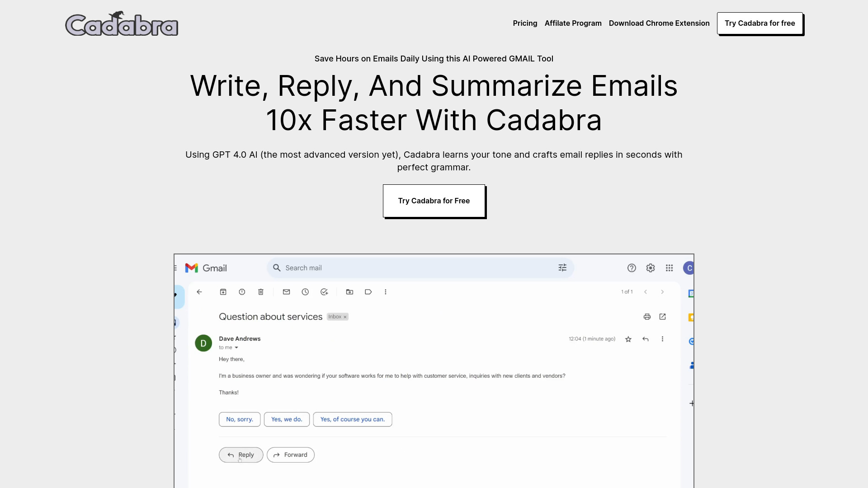Open the Pricing menu item
The image size is (868, 488).
524,23
